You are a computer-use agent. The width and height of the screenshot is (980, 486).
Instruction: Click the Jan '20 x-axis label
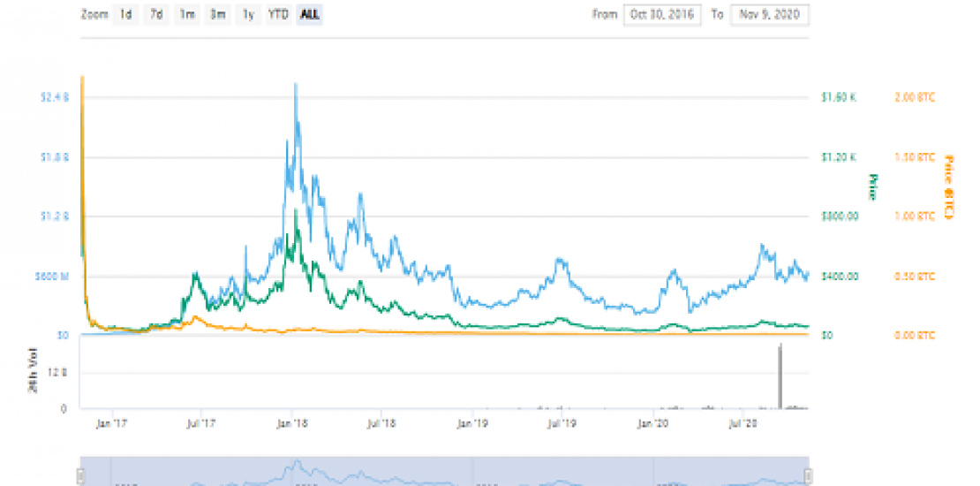point(653,423)
